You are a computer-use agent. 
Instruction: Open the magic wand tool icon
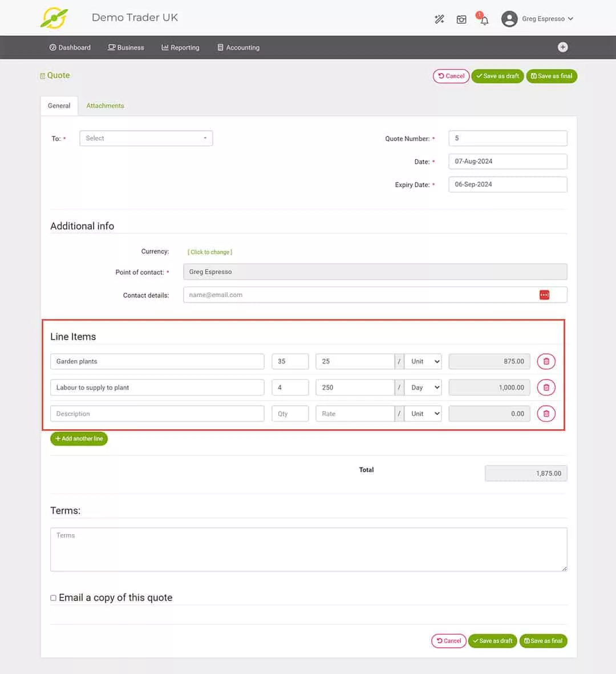click(439, 19)
